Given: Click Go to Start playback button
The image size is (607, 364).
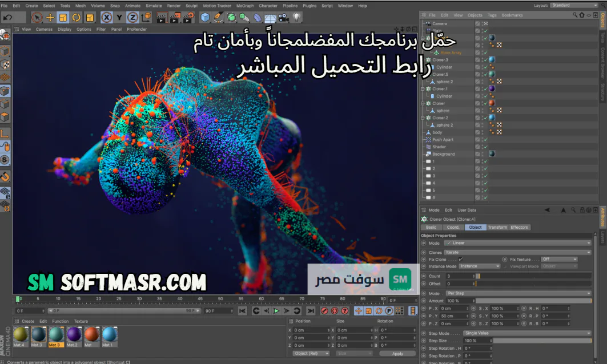Looking at the screenshot, I should click(x=242, y=310).
